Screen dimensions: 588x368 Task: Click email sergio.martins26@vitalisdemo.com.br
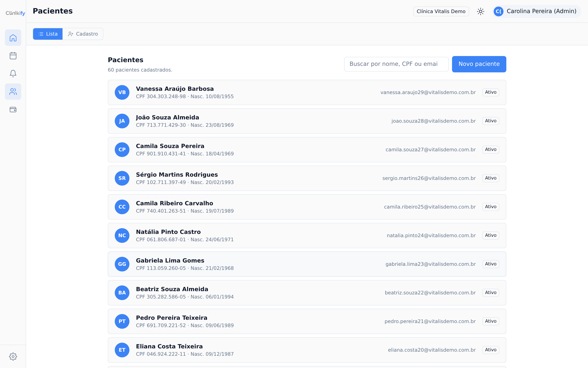point(429,178)
